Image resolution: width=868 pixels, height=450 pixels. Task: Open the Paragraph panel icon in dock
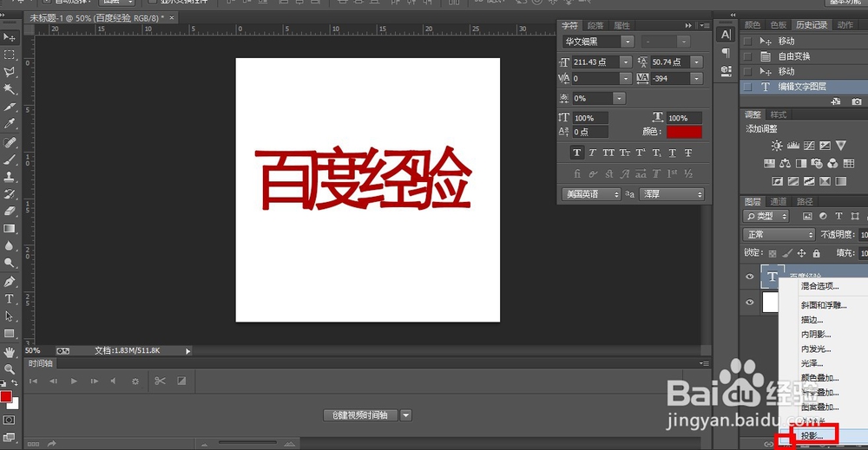point(726,53)
